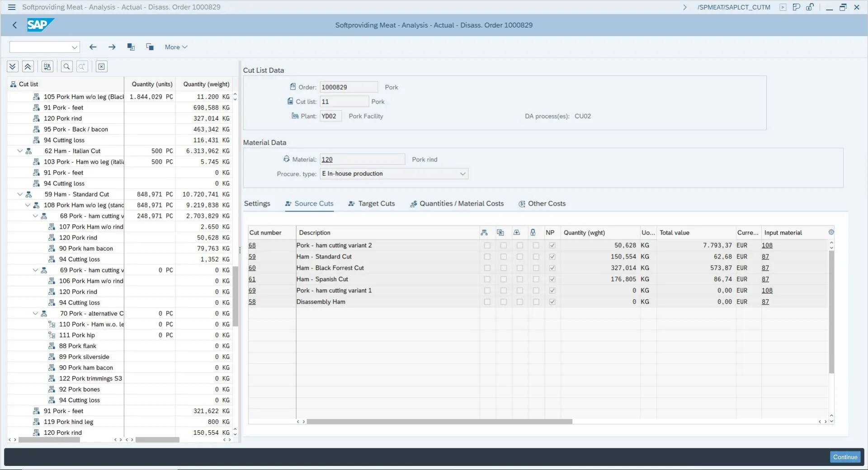Click the cut list tree vertical scrollbar
Screen dimensions: 868x470
click(x=235, y=296)
